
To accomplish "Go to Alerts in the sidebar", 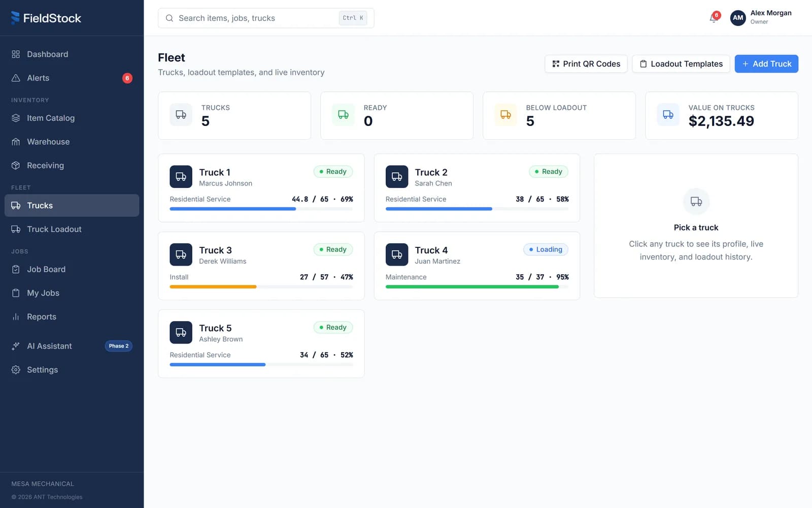I will tap(72, 78).
